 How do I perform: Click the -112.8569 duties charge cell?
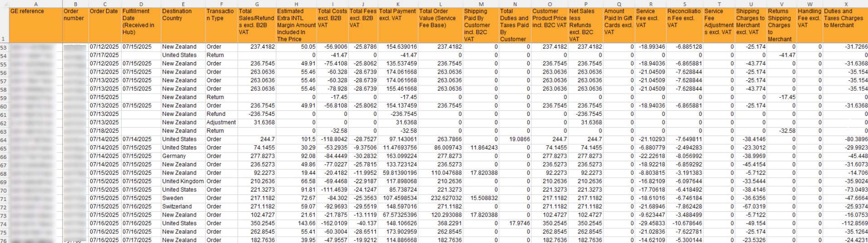point(845,223)
